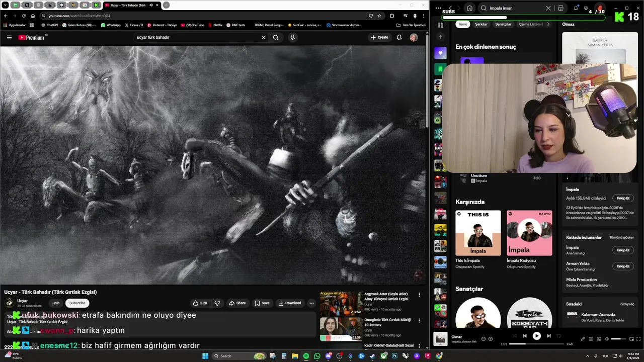Seek on Spotify song progress bar
This screenshot has height=362, width=644.
coord(536,344)
